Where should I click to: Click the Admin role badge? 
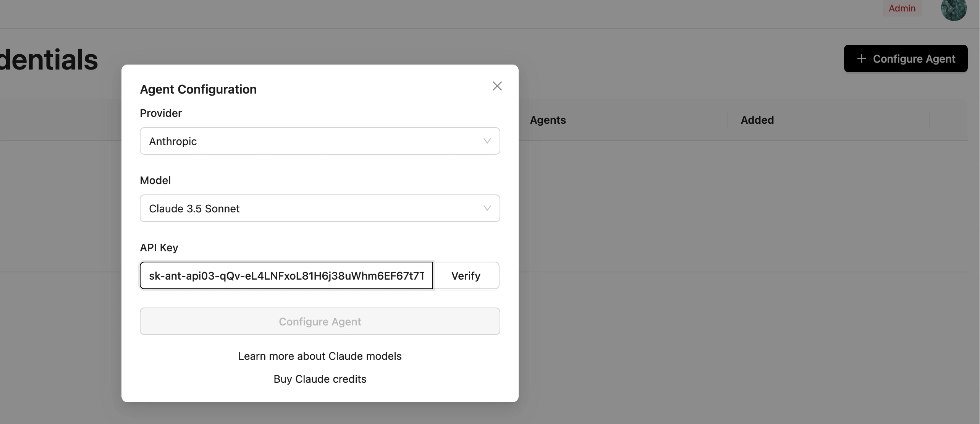pos(902,8)
